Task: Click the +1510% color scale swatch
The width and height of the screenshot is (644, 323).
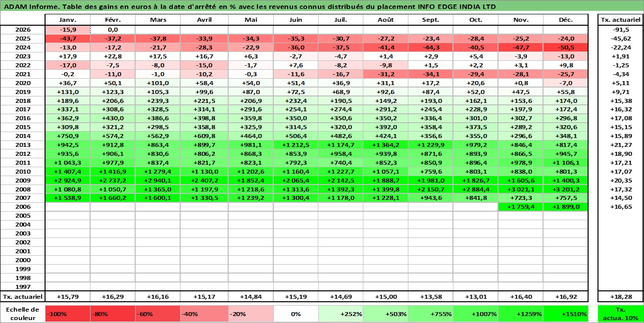Action: (566, 314)
